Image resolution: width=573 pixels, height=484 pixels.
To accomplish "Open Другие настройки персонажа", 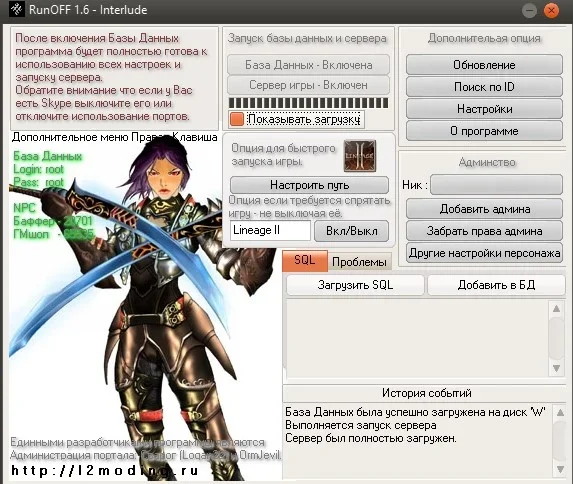I will pos(484,253).
